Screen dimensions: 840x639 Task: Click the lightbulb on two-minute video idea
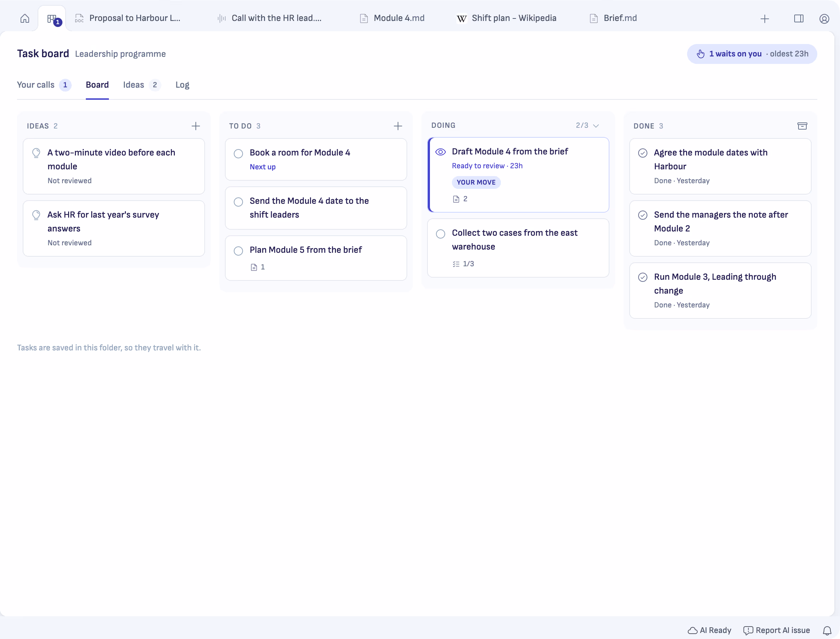pos(36,153)
